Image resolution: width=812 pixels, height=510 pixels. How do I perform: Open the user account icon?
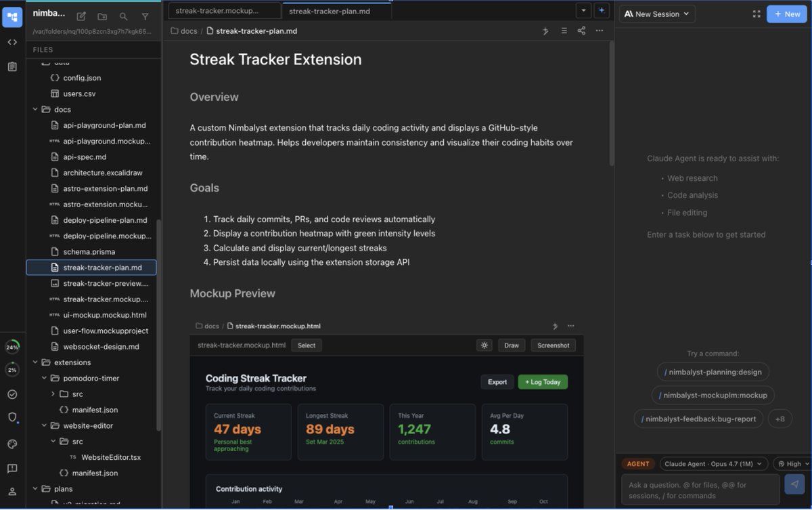[x=12, y=492]
